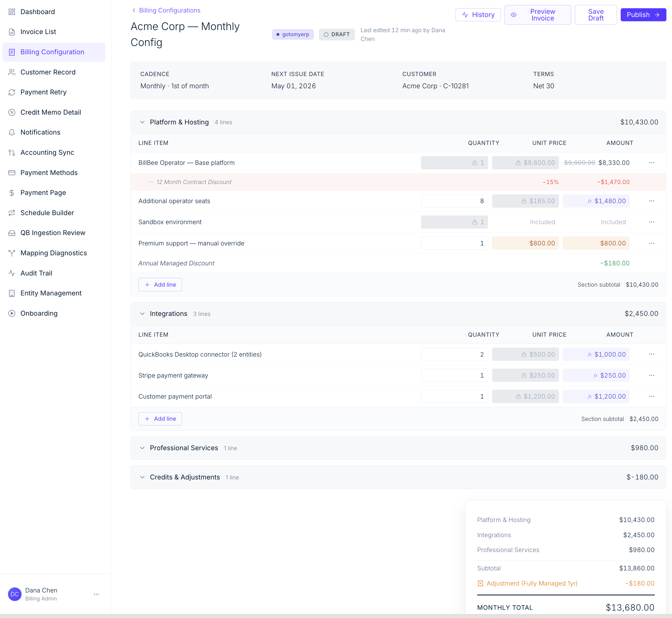The height and width of the screenshot is (618, 672).
Task: Click the QB Ingestion Review inbox icon
Action: [12, 233]
